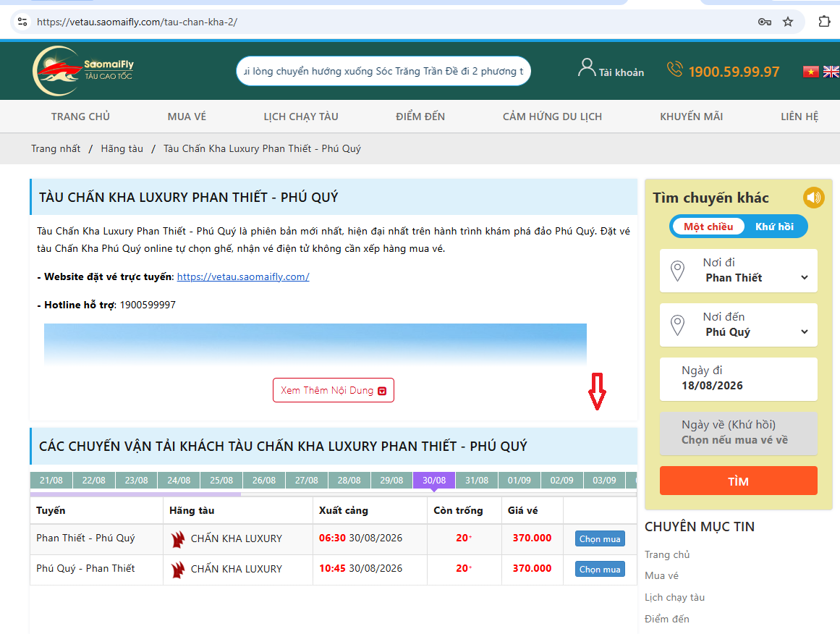Go to Trang nhất breadcrumb
The image size is (840, 634).
(56, 148)
